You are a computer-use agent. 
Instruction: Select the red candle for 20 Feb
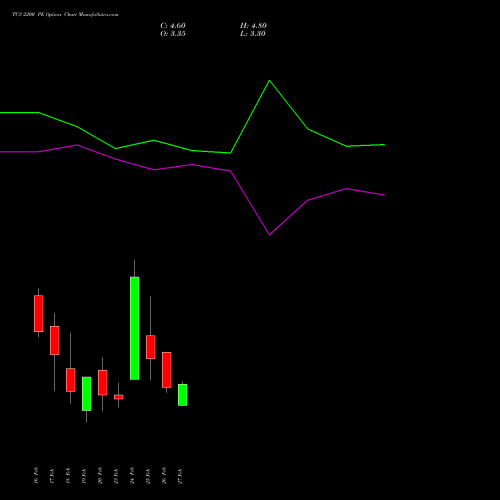point(103,383)
